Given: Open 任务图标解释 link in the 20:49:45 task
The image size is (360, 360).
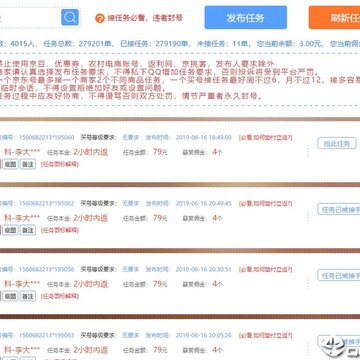Looking at the screenshot, I should point(60,230).
